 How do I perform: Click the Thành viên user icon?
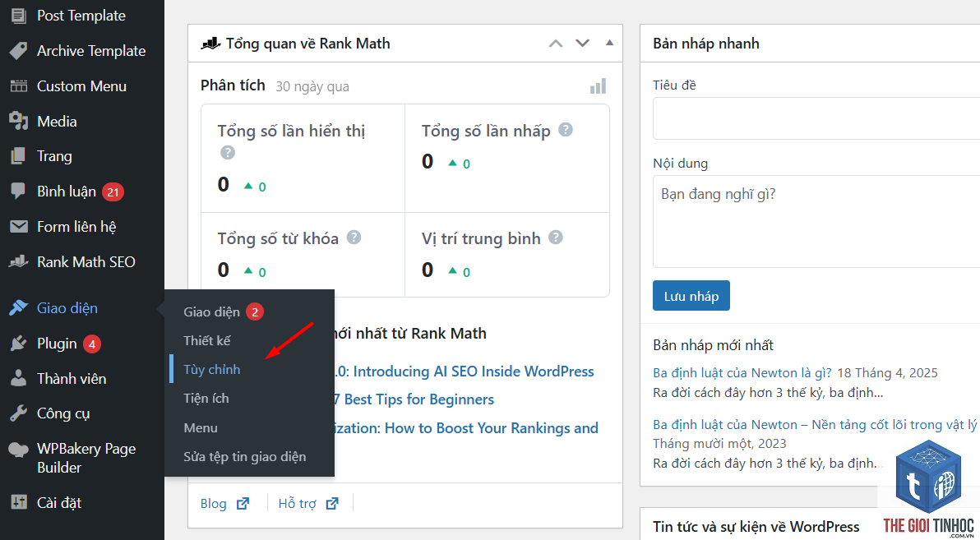coord(19,378)
